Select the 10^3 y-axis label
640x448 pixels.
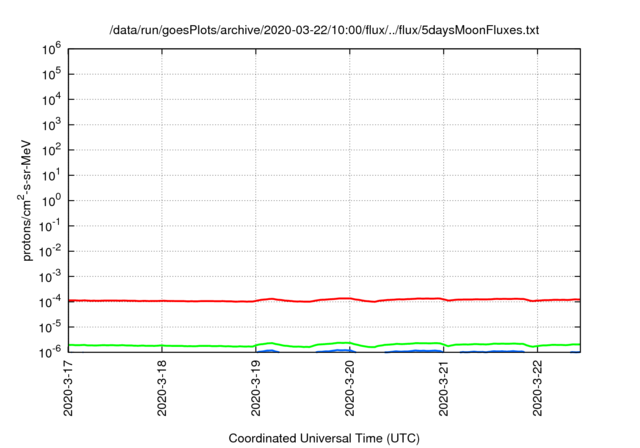(51, 125)
